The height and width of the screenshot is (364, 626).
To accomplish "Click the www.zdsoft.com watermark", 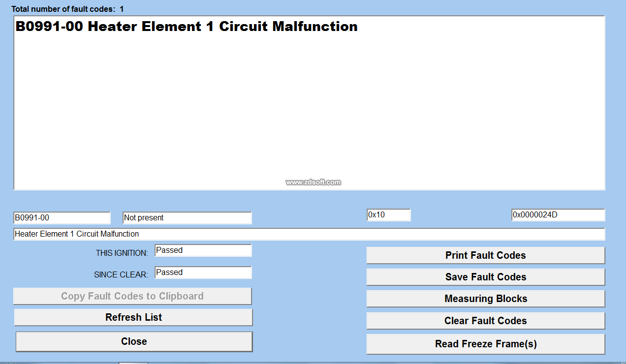I will click(313, 182).
